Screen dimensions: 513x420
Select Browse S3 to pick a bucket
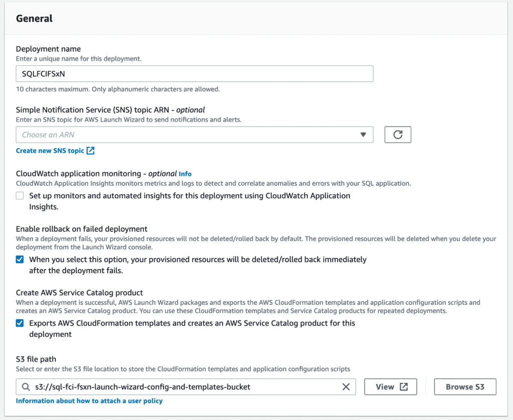464,386
